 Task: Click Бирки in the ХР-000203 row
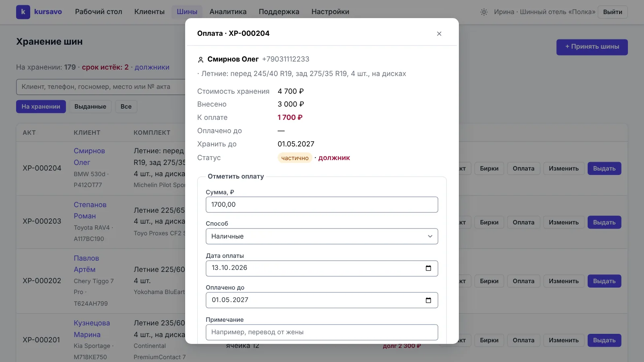click(489, 222)
